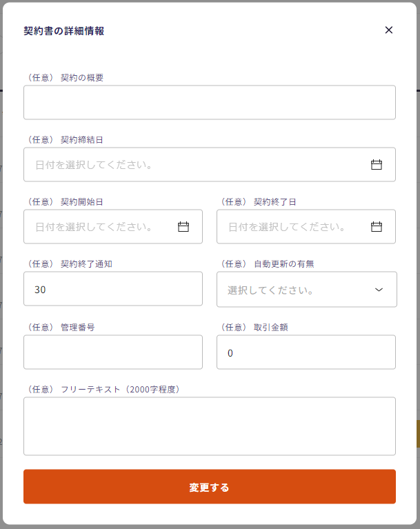Focus the 管理番号 input box

(x=112, y=352)
